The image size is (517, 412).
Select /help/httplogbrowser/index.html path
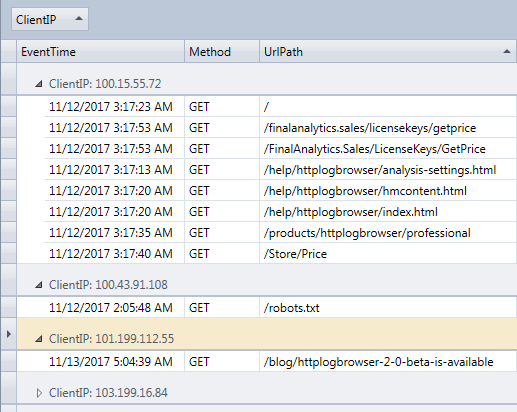388,212
